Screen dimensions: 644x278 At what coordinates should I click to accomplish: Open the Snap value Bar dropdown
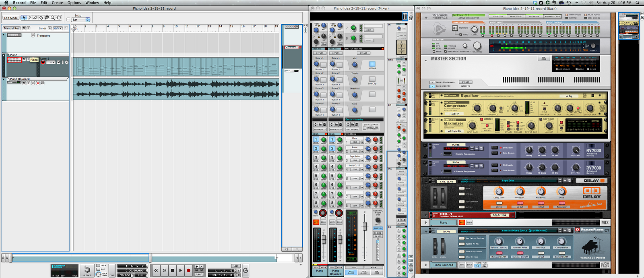pos(81,20)
